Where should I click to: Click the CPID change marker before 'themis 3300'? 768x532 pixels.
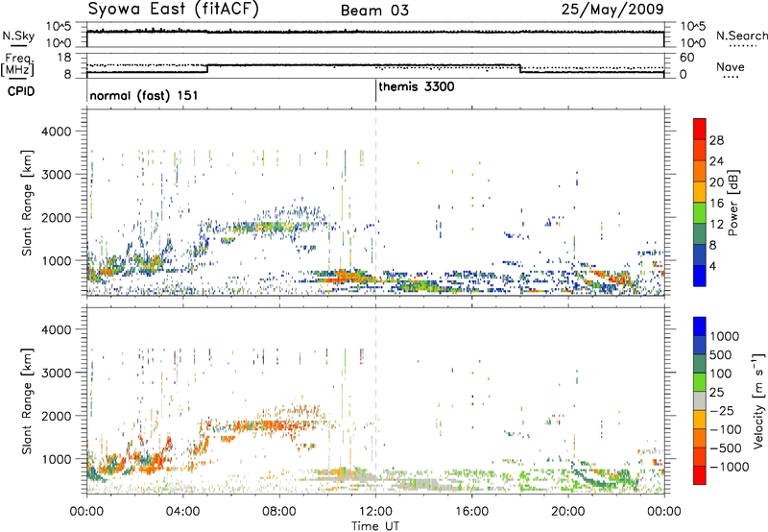pos(375,90)
